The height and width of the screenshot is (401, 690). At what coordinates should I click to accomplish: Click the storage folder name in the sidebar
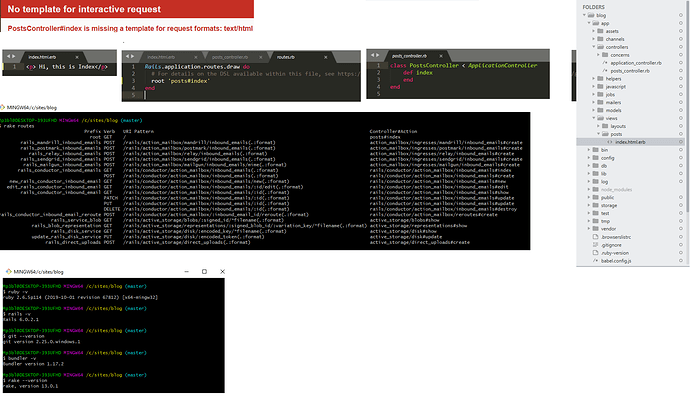(609, 205)
